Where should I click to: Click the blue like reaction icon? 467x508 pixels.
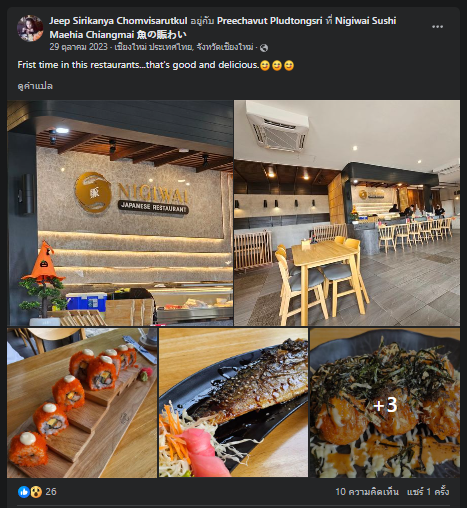[24, 492]
